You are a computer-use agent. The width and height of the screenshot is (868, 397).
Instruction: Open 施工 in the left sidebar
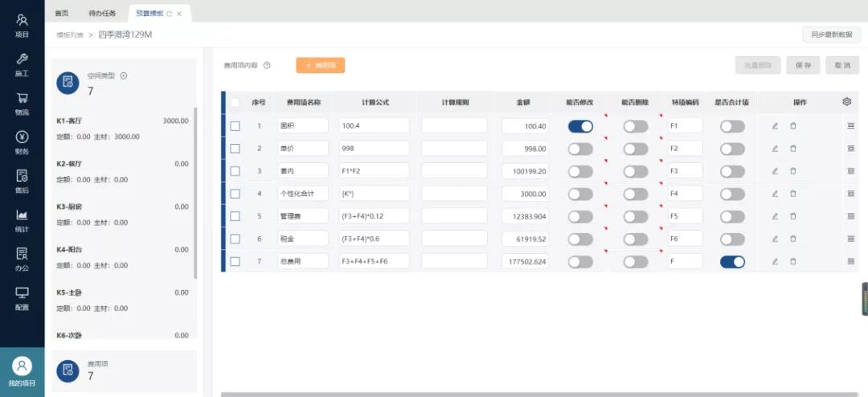[22, 64]
